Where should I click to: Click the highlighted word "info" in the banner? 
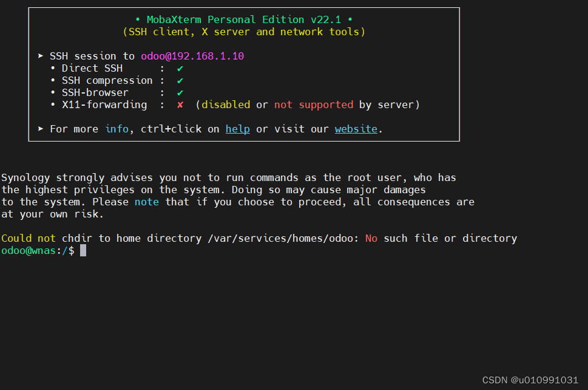pos(117,129)
